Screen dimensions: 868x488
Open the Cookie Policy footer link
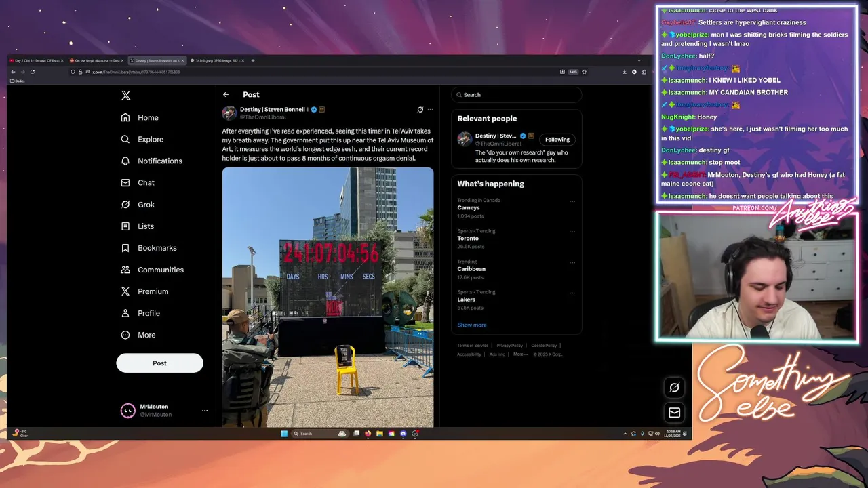tap(544, 346)
